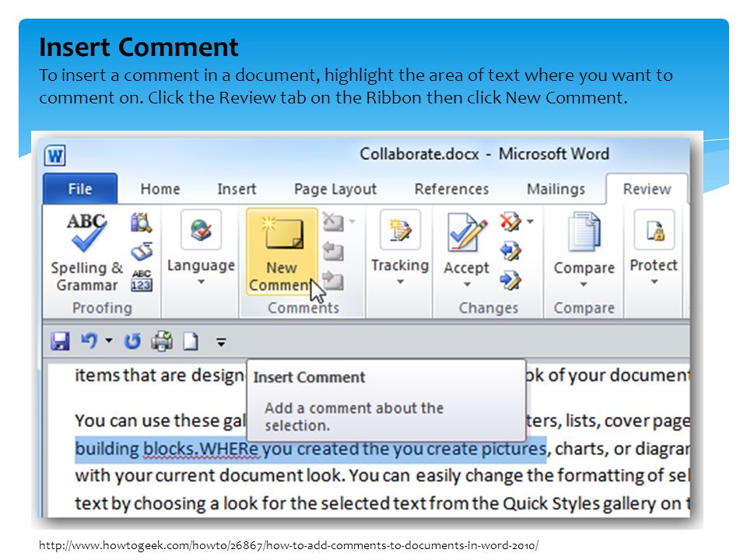Screen dimensions: 747x560
Task: Click the Accept change icon
Action: tap(467, 233)
